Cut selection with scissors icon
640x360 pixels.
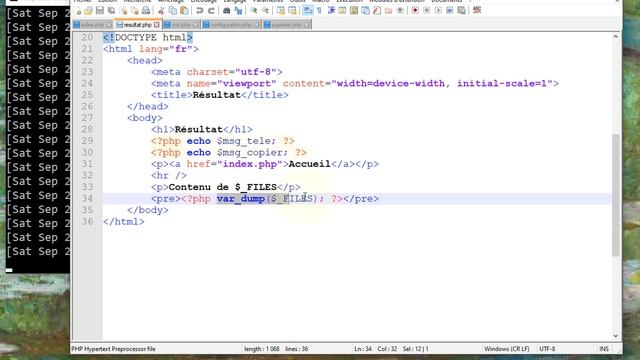pyautogui.click(x=161, y=11)
